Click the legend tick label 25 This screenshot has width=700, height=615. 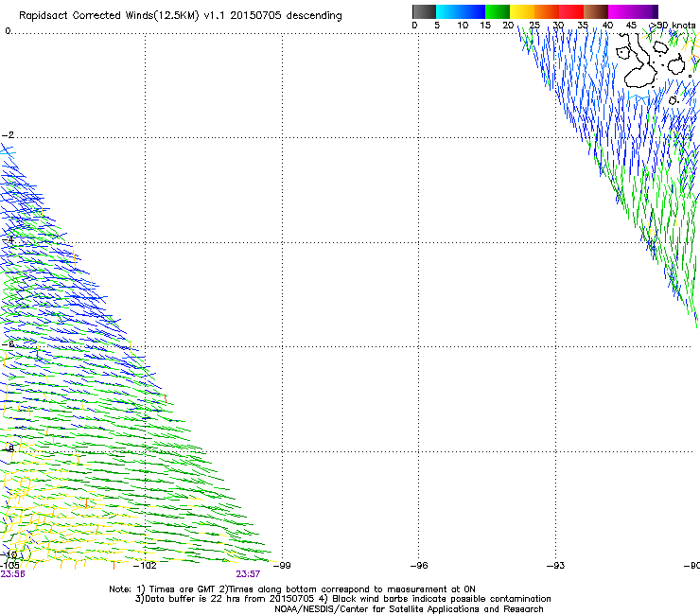point(534,26)
